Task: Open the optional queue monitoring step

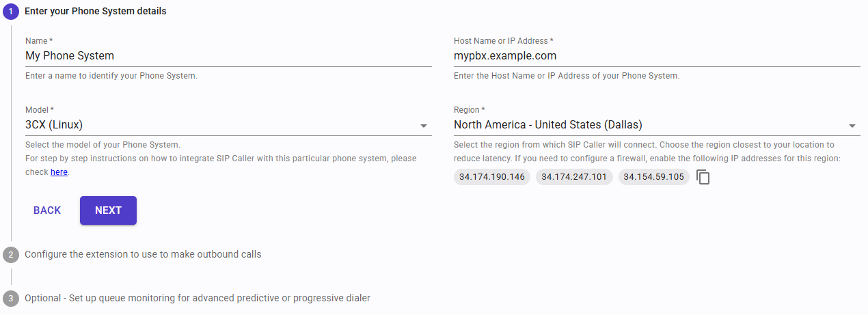Action: pyautogui.click(x=198, y=298)
